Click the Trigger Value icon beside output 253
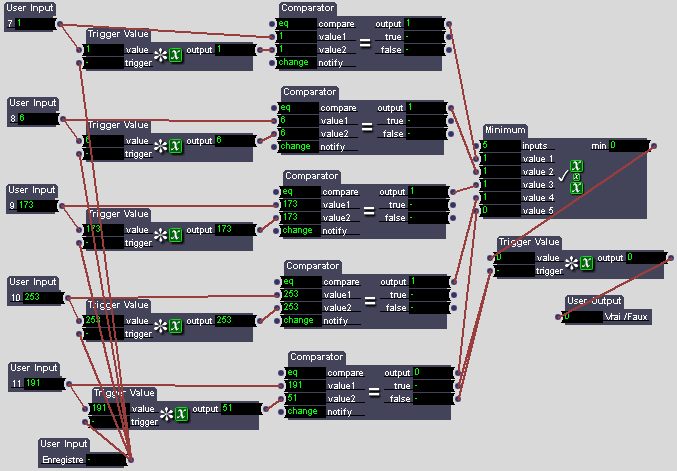This screenshot has width=677, height=471. point(168,321)
